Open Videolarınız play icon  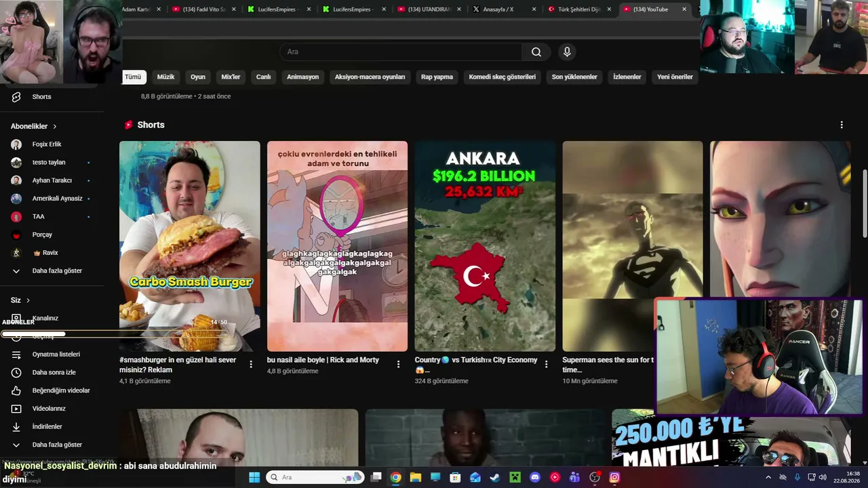tap(16, 409)
